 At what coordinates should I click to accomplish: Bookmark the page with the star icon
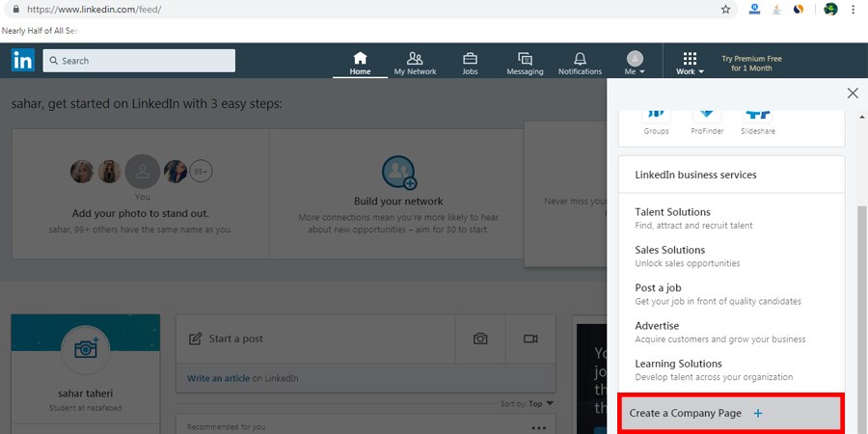725,10
